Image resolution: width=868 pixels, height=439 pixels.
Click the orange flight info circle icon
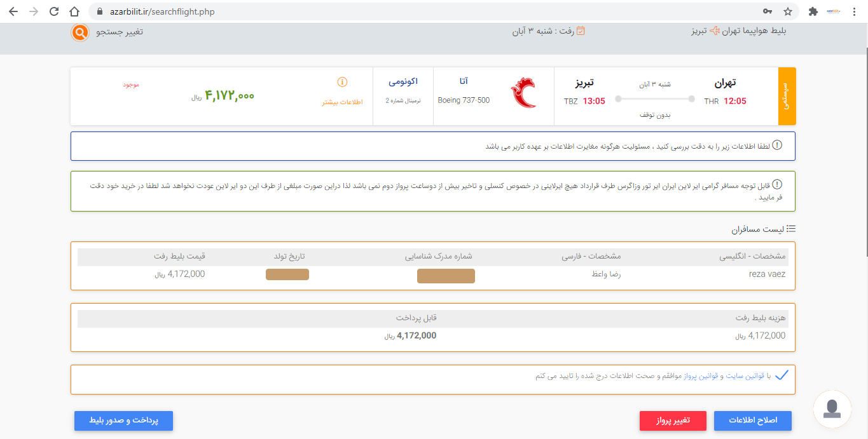(x=342, y=83)
